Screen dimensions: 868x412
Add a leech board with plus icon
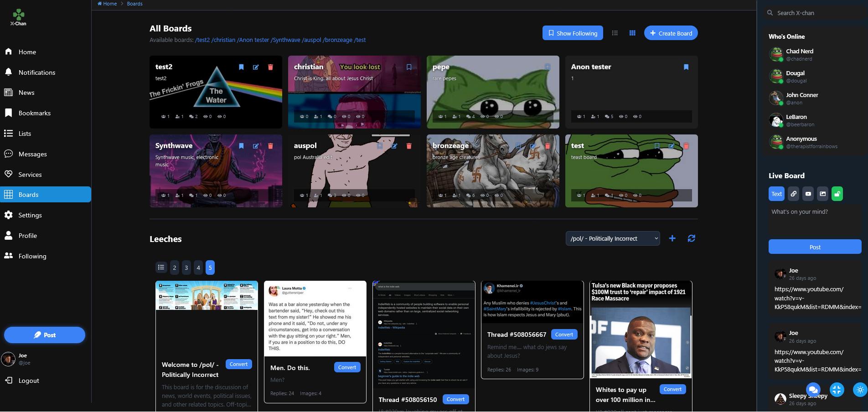[x=672, y=238]
